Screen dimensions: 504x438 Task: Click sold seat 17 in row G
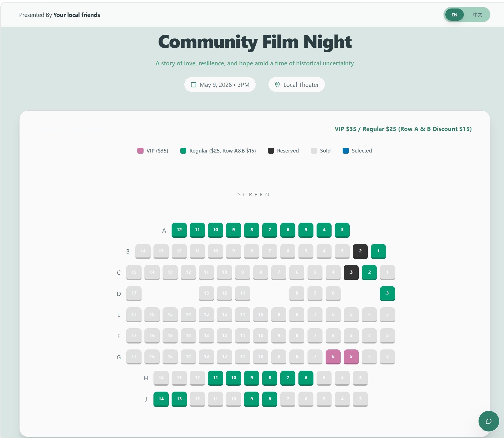pos(134,357)
